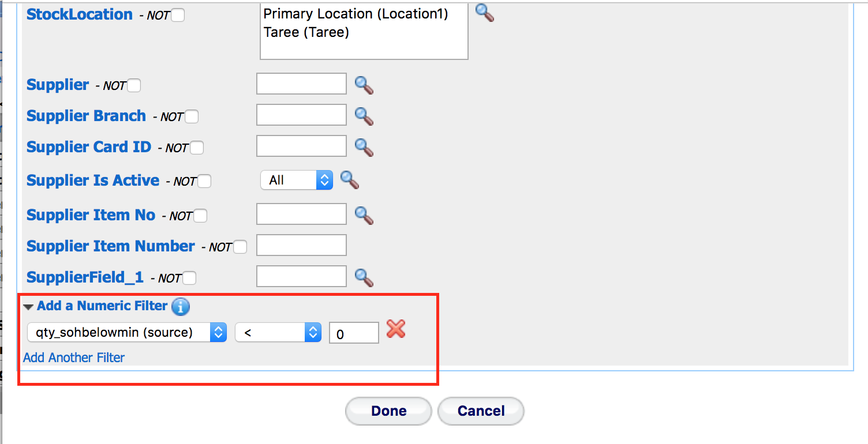The height and width of the screenshot is (444, 868).
Task: Enable the Supplier NOT checkbox
Action: pyautogui.click(x=134, y=85)
